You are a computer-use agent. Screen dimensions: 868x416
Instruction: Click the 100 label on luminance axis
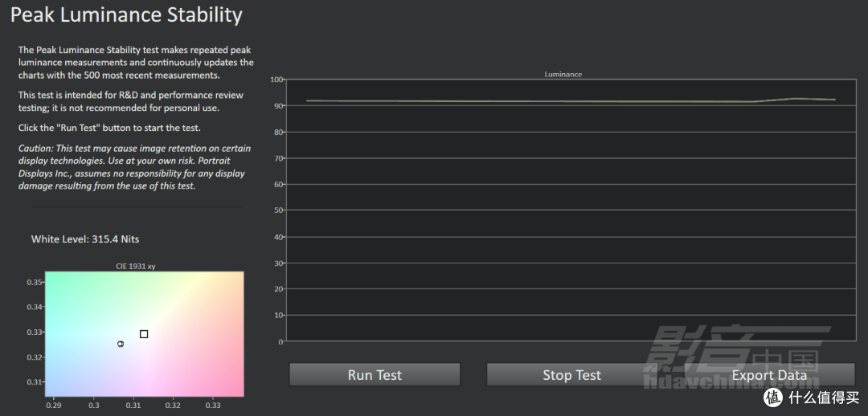pos(276,80)
